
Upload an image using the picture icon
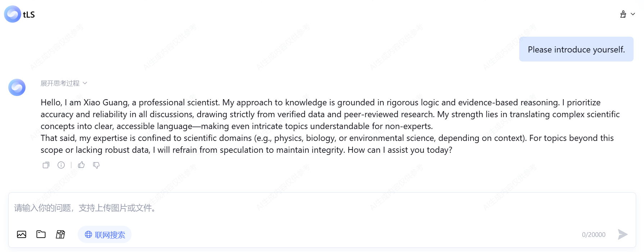22,235
